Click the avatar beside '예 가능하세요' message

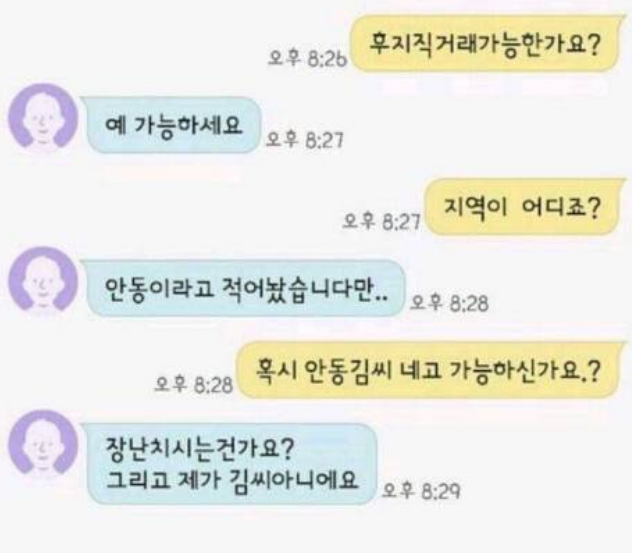tap(43, 118)
